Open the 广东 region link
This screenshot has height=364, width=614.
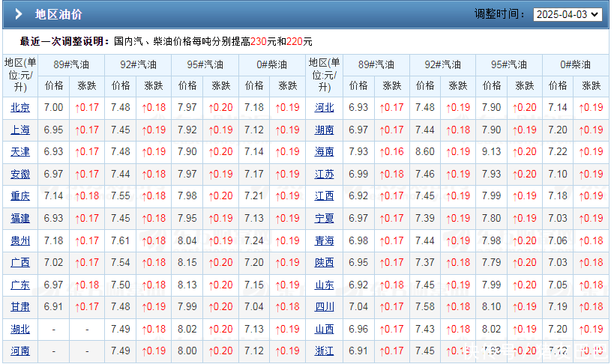(20, 285)
